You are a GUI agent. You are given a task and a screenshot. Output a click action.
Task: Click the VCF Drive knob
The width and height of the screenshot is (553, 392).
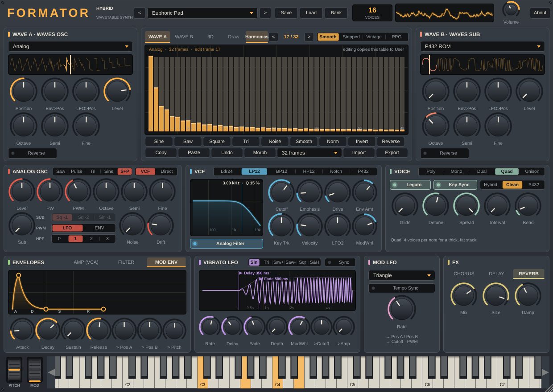coord(338,192)
